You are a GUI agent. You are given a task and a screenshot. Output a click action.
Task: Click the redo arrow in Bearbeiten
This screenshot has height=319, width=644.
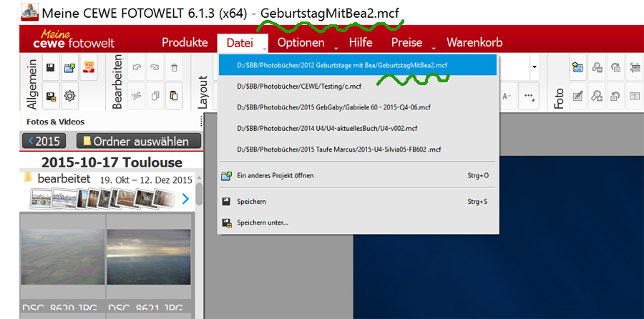tap(155, 67)
